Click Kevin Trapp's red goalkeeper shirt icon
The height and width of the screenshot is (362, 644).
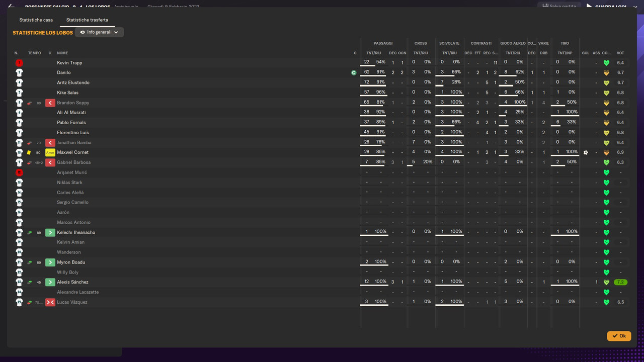[19, 63]
